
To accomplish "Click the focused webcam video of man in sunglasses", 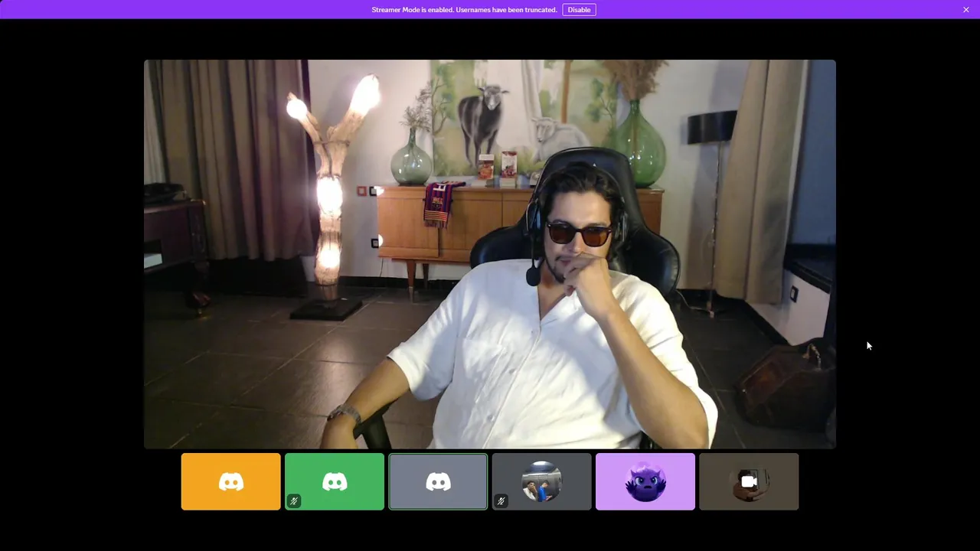I will coord(490,254).
